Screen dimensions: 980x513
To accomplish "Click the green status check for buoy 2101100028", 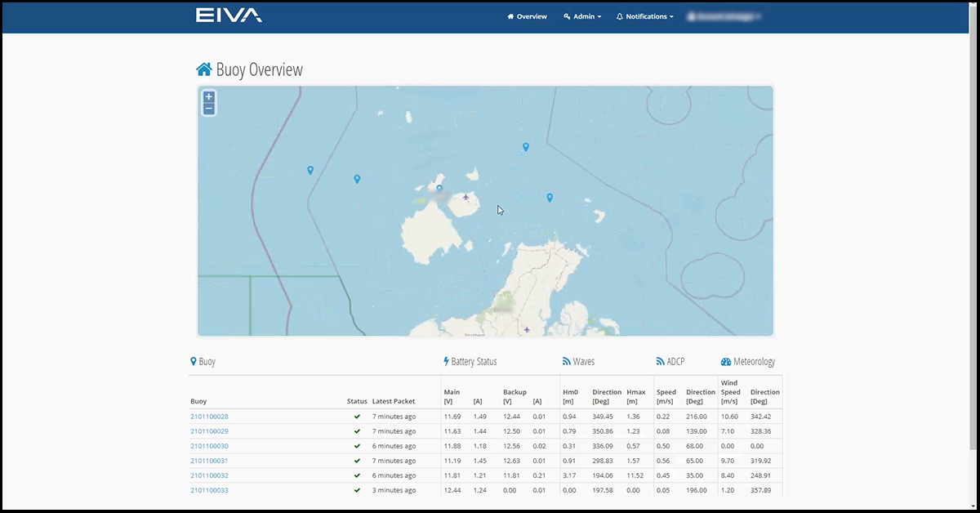I will (x=357, y=417).
